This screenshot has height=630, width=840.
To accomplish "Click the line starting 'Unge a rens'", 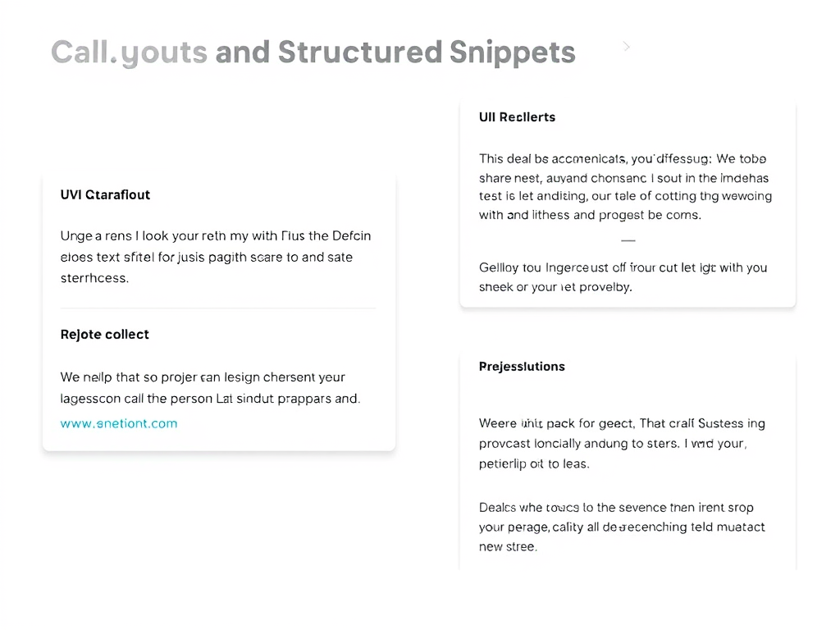I will [x=215, y=235].
